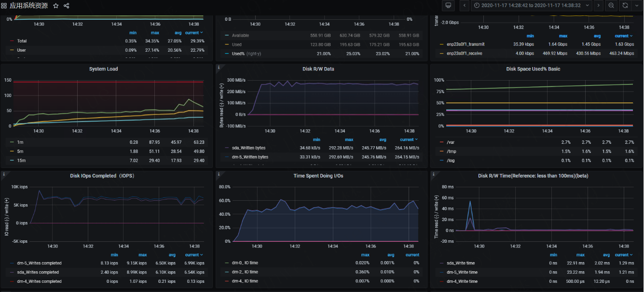Shift time range backward with left arrow

point(465,5)
